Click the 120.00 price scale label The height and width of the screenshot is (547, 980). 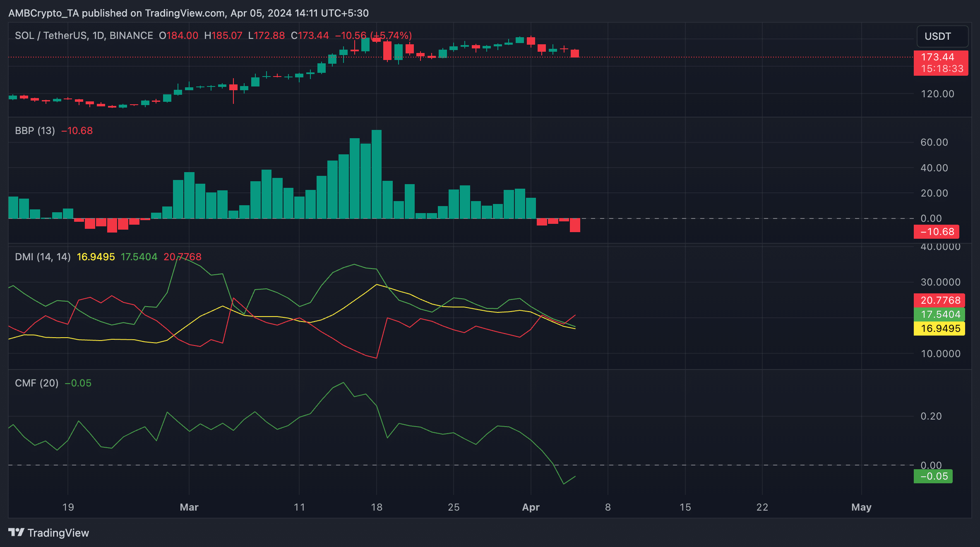point(937,94)
